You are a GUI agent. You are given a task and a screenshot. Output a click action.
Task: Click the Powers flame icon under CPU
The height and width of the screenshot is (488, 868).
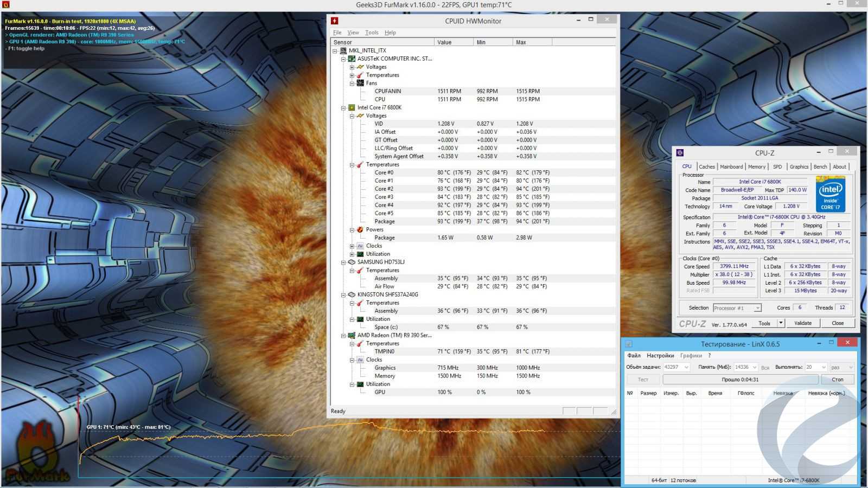coord(360,229)
